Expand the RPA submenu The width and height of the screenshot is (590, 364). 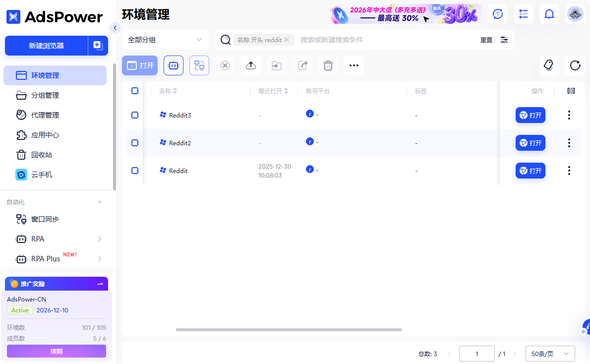click(100, 239)
